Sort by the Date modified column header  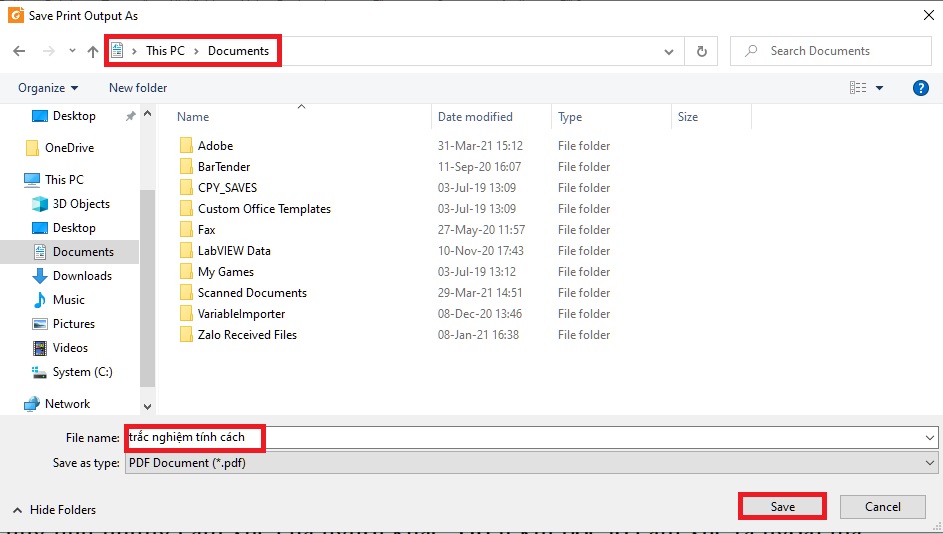pyautogui.click(x=475, y=117)
